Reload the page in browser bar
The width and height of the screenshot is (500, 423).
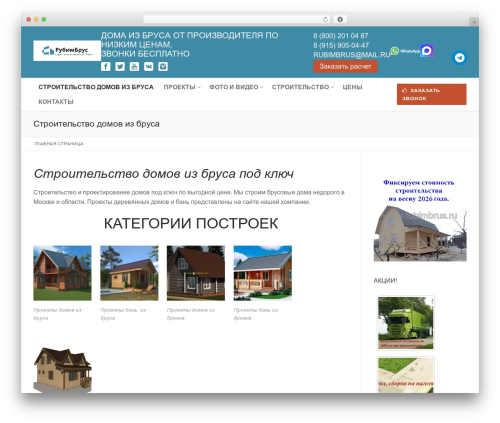click(325, 19)
